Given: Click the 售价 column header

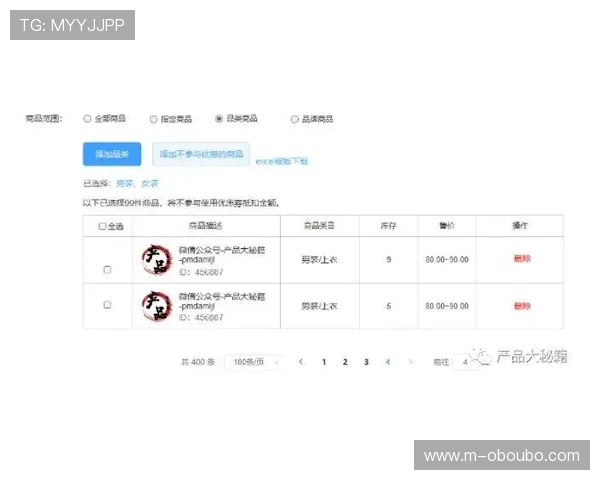Looking at the screenshot, I should [447, 226].
